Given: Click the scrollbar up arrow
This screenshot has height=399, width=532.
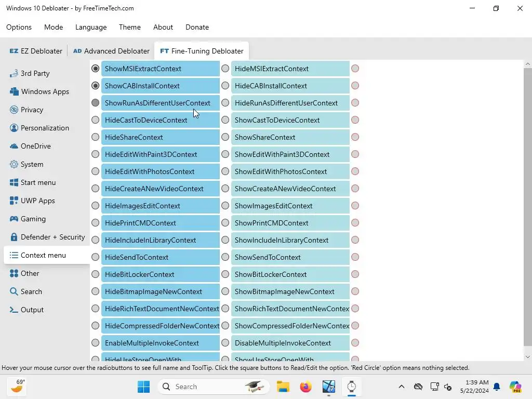Looking at the screenshot, I should 528,64.
